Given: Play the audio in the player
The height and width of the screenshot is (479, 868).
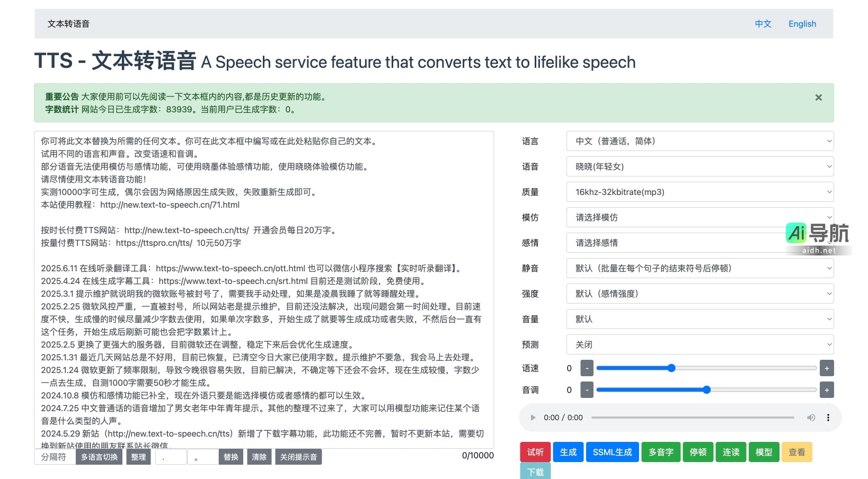Looking at the screenshot, I should [x=533, y=418].
